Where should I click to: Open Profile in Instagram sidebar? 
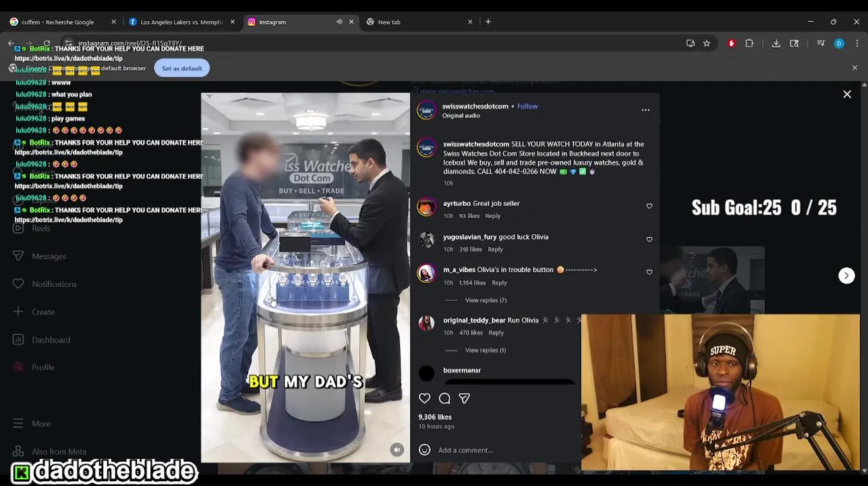tap(43, 368)
